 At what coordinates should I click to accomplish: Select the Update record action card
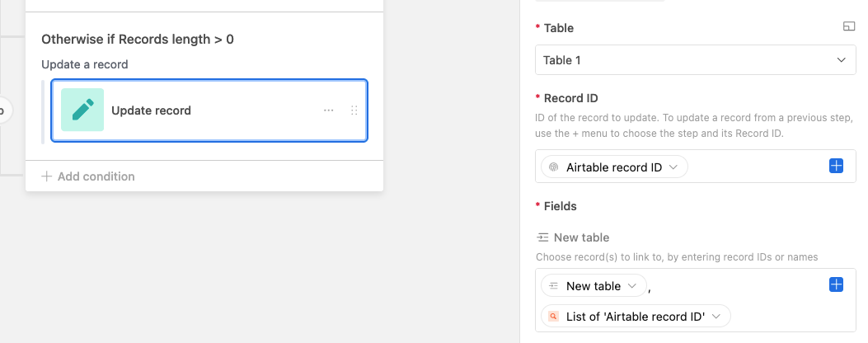click(209, 110)
